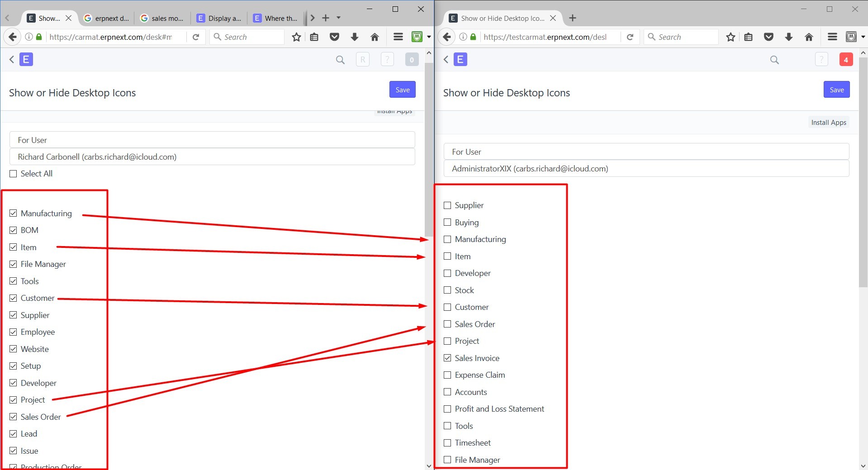
Task: Go to home page in left browser
Action: (x=375, y=37)
